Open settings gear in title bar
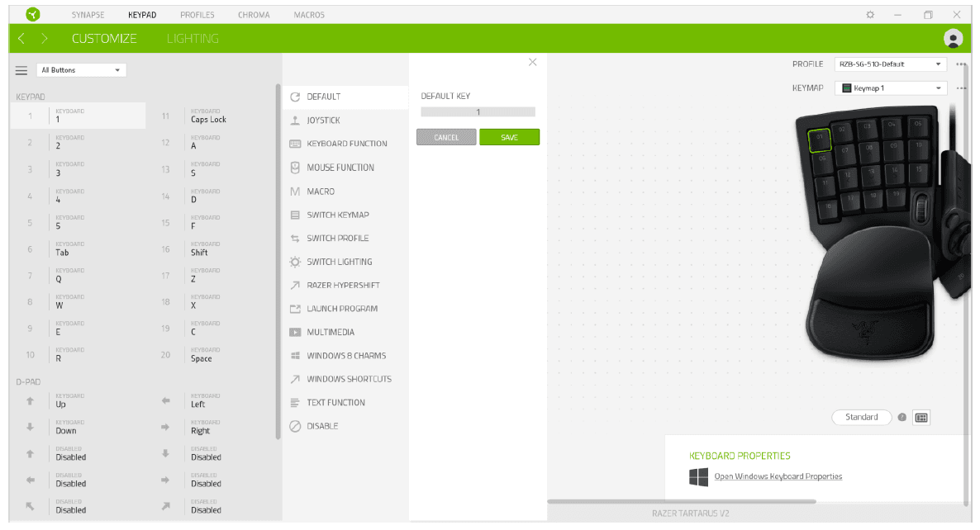 [x=870, y=14]
